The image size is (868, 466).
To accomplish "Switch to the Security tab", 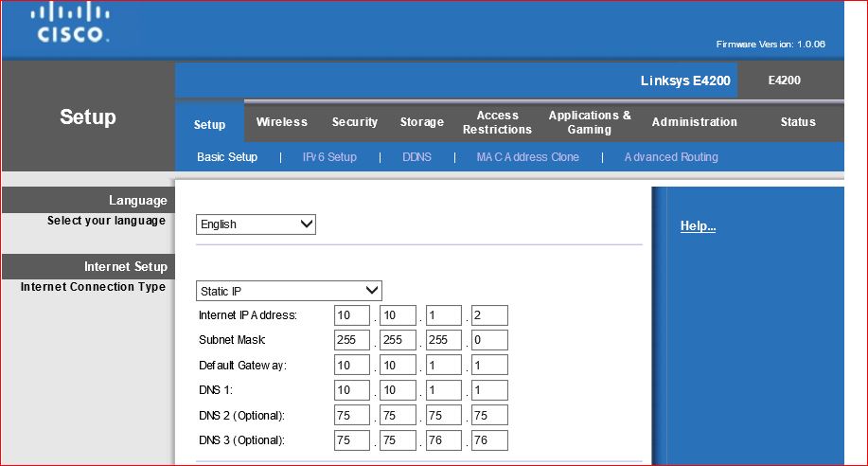I will click(355, 122).
